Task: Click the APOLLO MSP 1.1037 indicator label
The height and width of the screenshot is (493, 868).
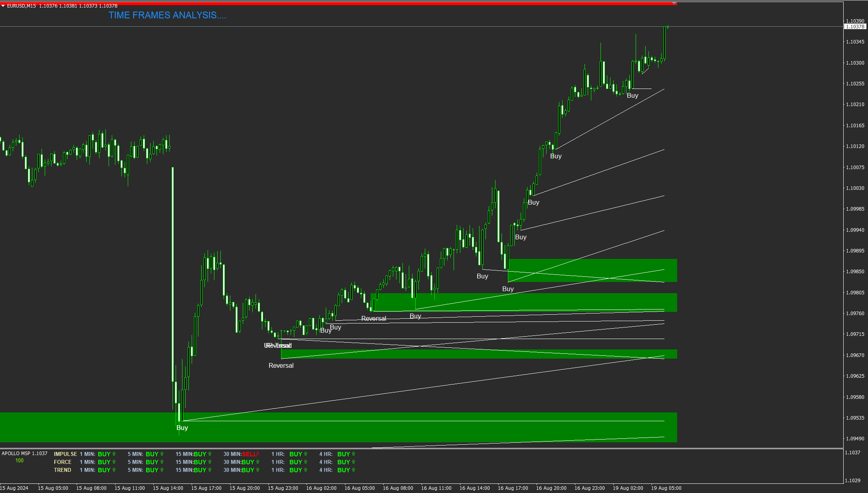Action: point(24,454)
